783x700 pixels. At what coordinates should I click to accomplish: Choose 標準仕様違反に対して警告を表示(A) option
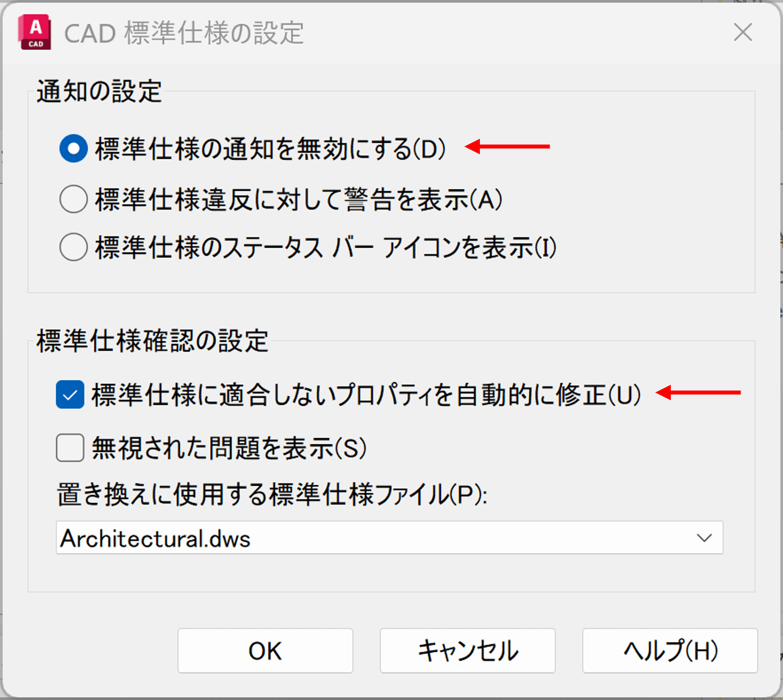74,200
